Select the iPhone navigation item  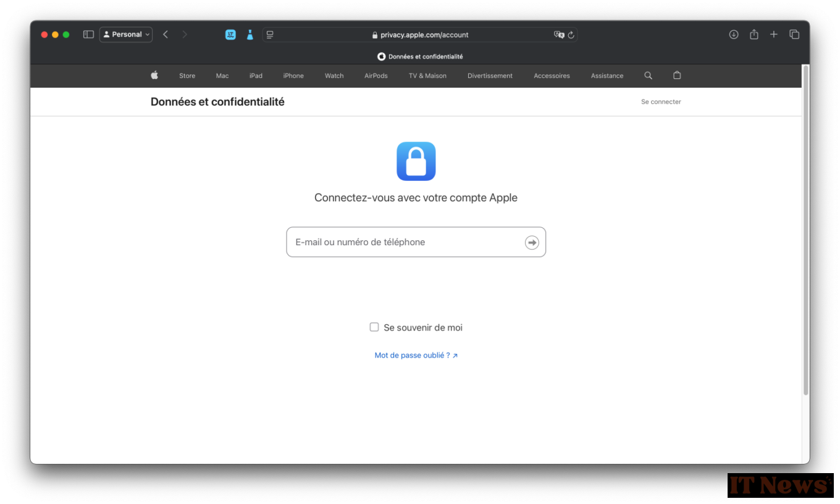pos(293,76)
